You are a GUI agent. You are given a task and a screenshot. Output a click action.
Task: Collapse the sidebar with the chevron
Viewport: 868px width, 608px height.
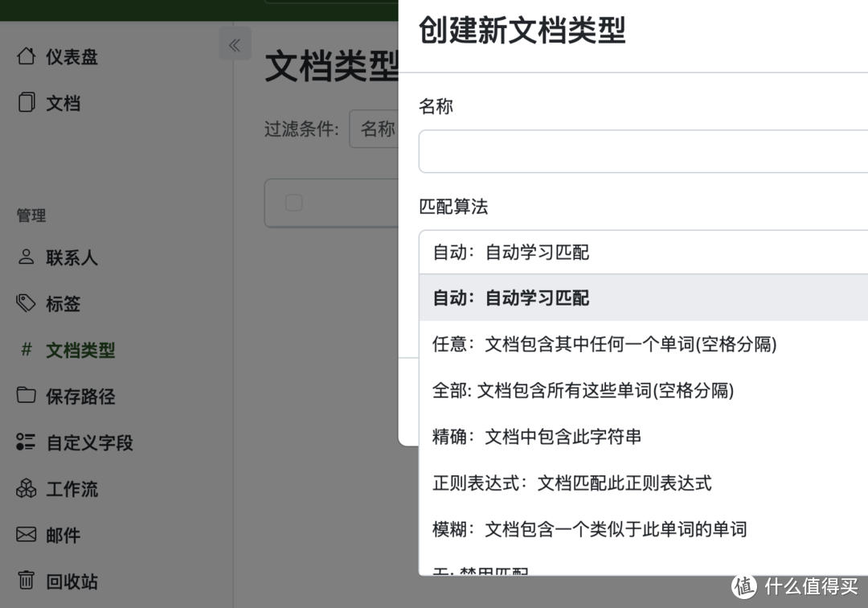[235, 44]
